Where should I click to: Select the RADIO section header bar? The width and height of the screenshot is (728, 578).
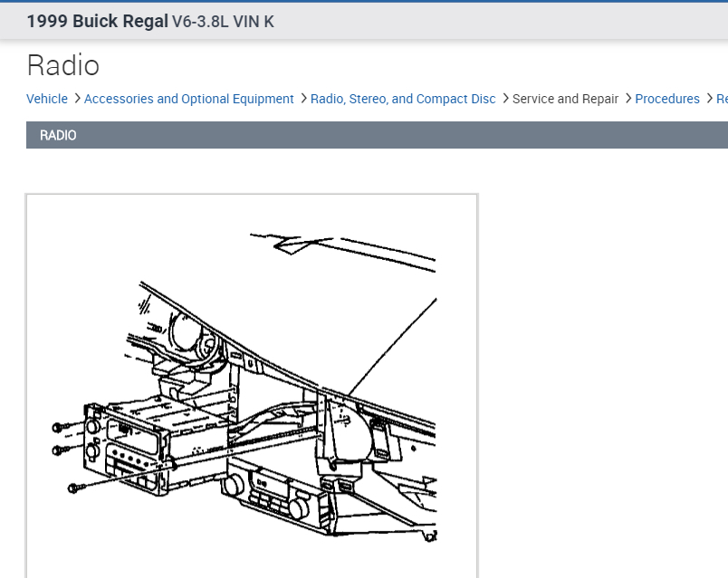pyautogui.click(x=377, y=135)
